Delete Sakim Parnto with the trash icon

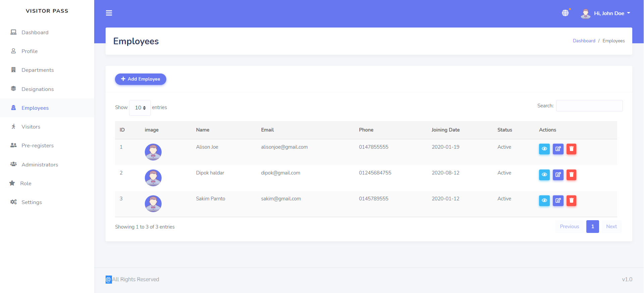pyautogui.click(x=571, y=200)
